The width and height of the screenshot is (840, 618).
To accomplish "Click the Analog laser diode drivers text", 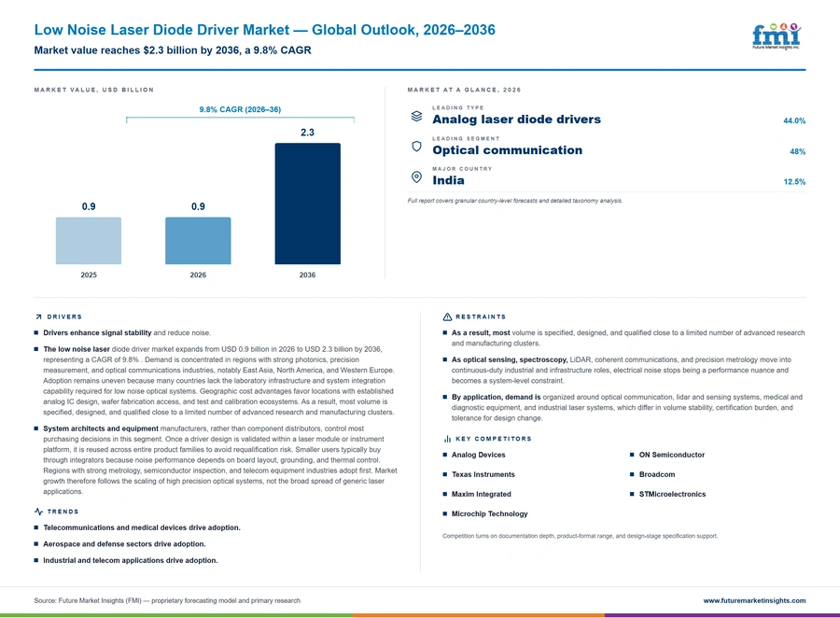I will tap(516, 119).
